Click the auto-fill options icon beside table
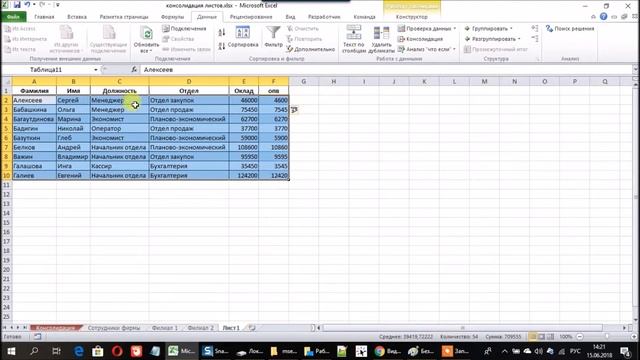The width and height of the screenshot is (640, 360). click(x=294, y=109)
